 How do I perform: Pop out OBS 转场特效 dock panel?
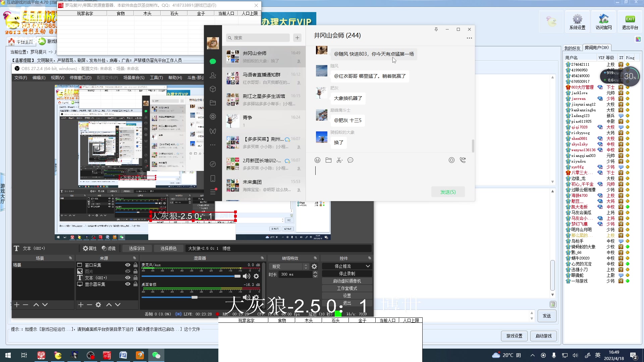tap(315, 258)
